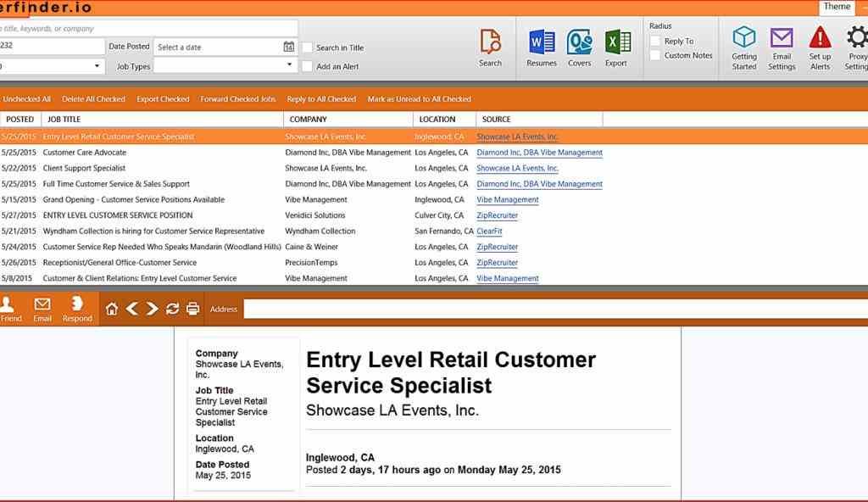Toggle the Reply To checkbox
Image resolution: width=868 pixels, height=502 pixels.
click(x=655, y=41)
